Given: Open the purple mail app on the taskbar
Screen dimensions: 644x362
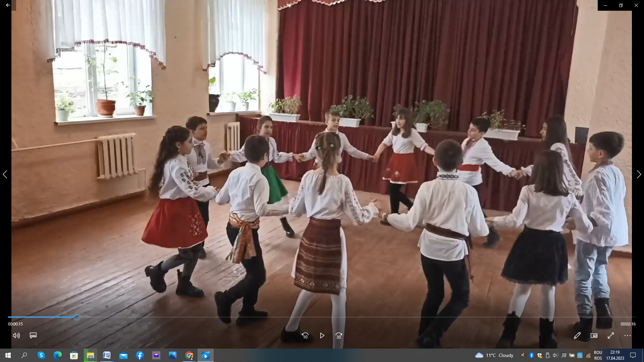Looking at the screenshot, I should [156, 355].
